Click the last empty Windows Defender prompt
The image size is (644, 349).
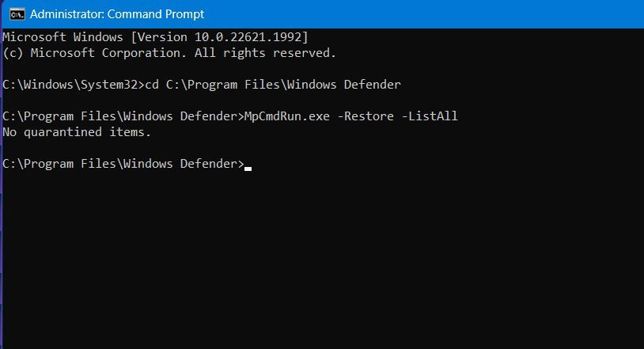pyautogui.click(x=123, y=164)
